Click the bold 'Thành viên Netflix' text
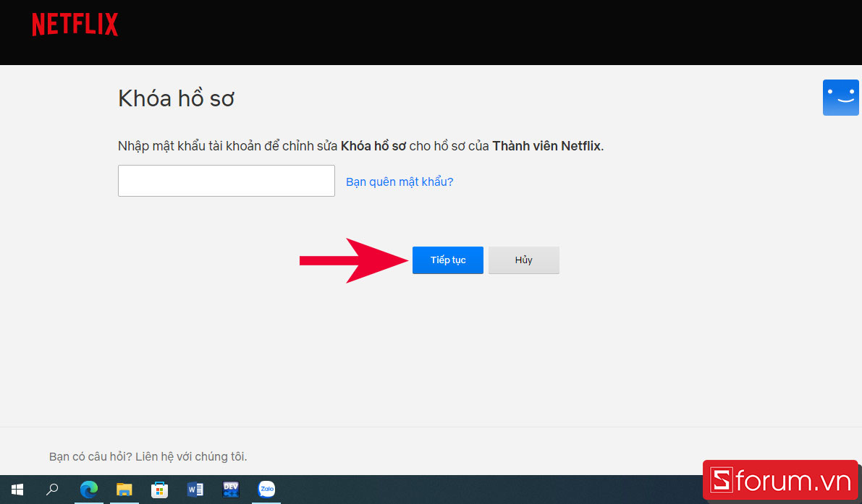Viewport: 862px width, 504px height. (546, 146)
